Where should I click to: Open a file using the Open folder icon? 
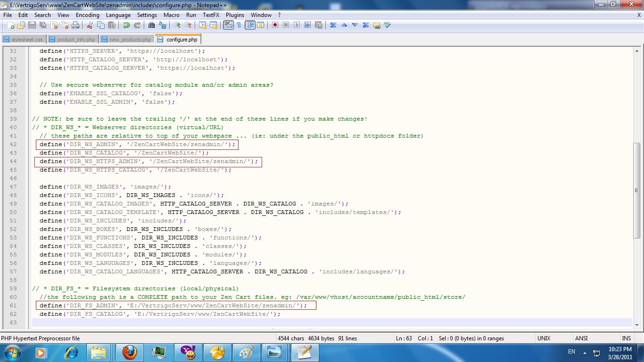[x=21, y=25]
